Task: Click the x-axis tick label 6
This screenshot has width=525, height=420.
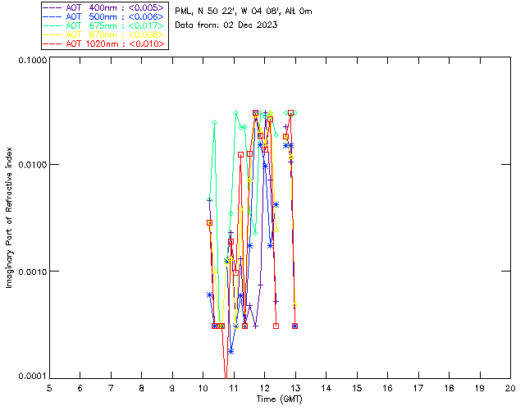Action: click(x=80, y=388)
